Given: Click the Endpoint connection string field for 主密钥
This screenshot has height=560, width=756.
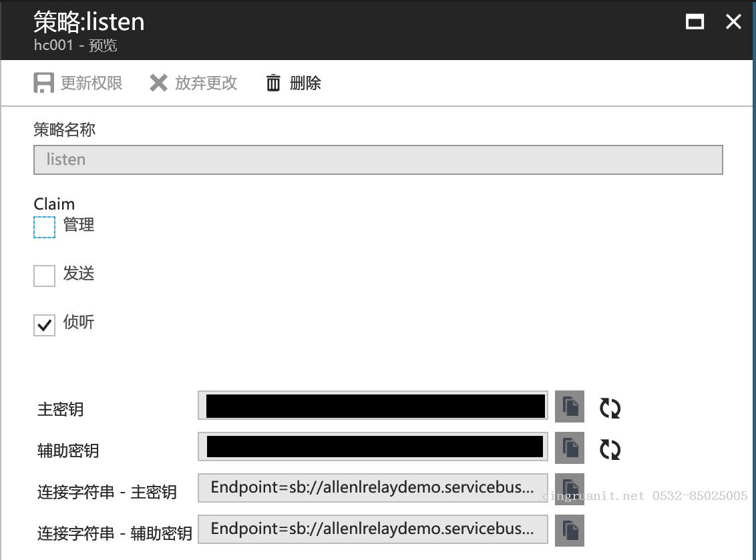Looking at the screenshot, I should (x=372, y=489).
